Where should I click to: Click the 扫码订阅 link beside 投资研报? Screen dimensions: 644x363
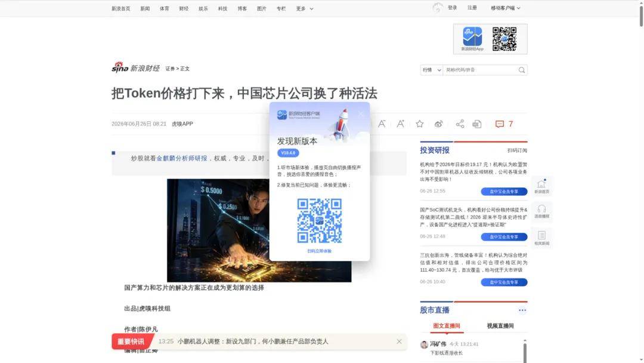tap(517, 150)
